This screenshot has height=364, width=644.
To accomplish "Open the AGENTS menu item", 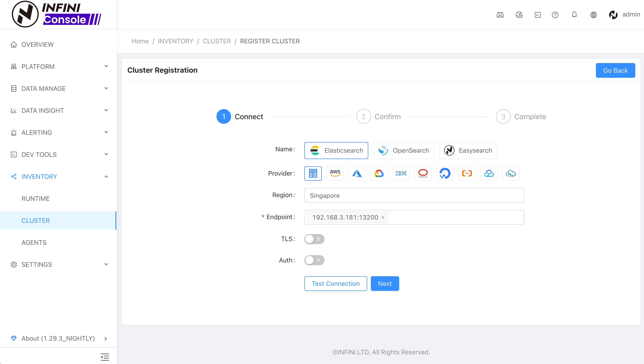I will pos(34,243).
